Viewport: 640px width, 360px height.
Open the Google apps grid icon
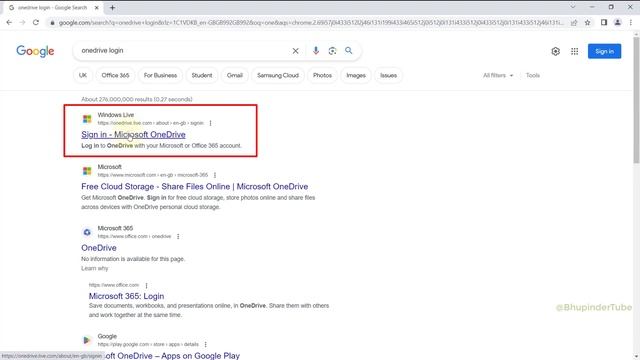[x=574, y=51]
